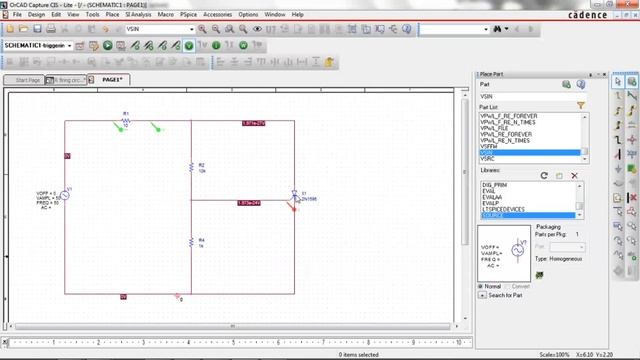Click the New Simulation Profile icon

pyautogui.click(x=80, y=46)
